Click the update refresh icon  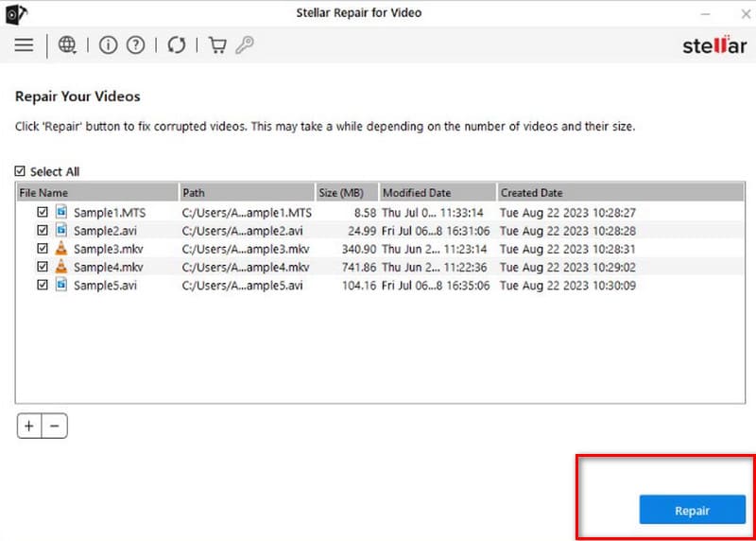(176, 45)
